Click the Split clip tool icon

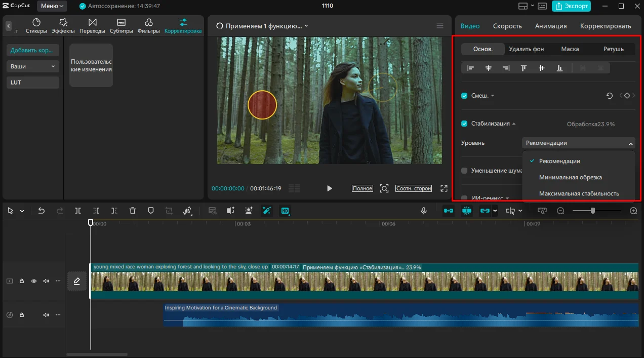coord(78,211)
